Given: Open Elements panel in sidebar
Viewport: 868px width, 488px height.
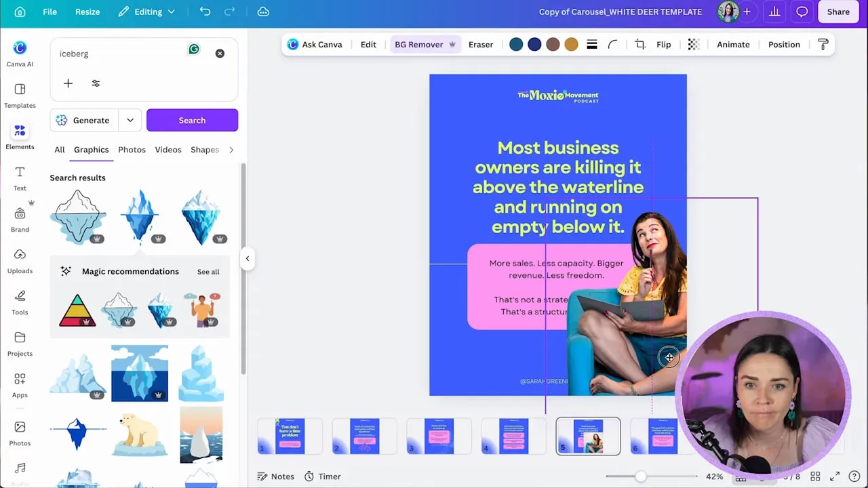Looking at the screenshot, I should [20, 137].
